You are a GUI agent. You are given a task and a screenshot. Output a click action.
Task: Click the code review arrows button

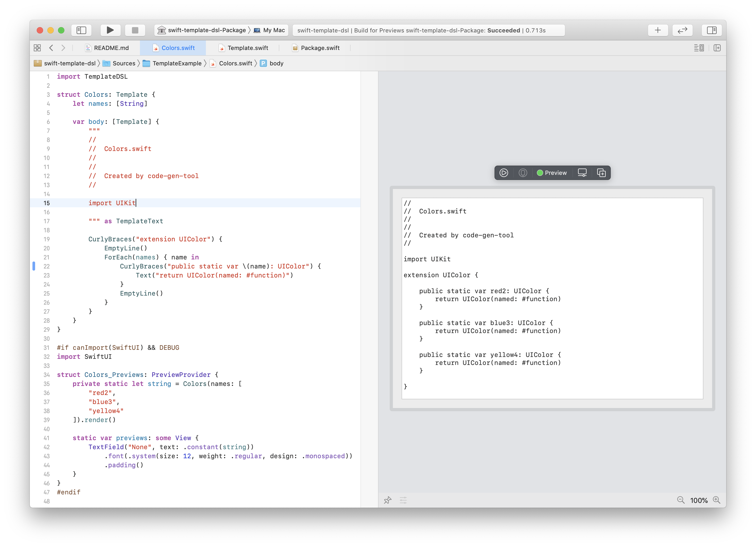click(x=682, y=30)
